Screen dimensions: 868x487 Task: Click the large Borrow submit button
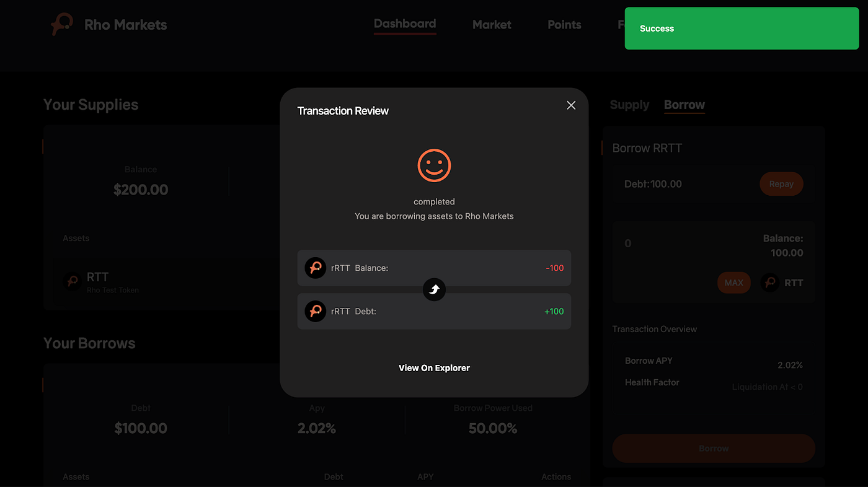[x=714, y=448]
